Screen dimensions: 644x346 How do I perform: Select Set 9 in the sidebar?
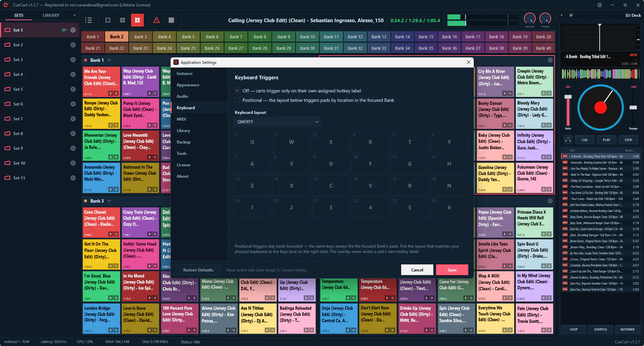click(40, 148)
